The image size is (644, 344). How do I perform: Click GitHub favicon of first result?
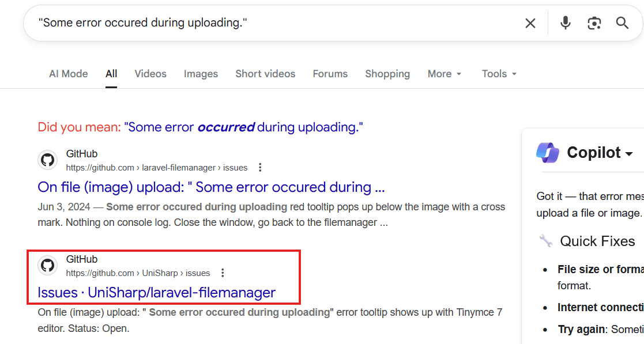[x=48, y=160]
